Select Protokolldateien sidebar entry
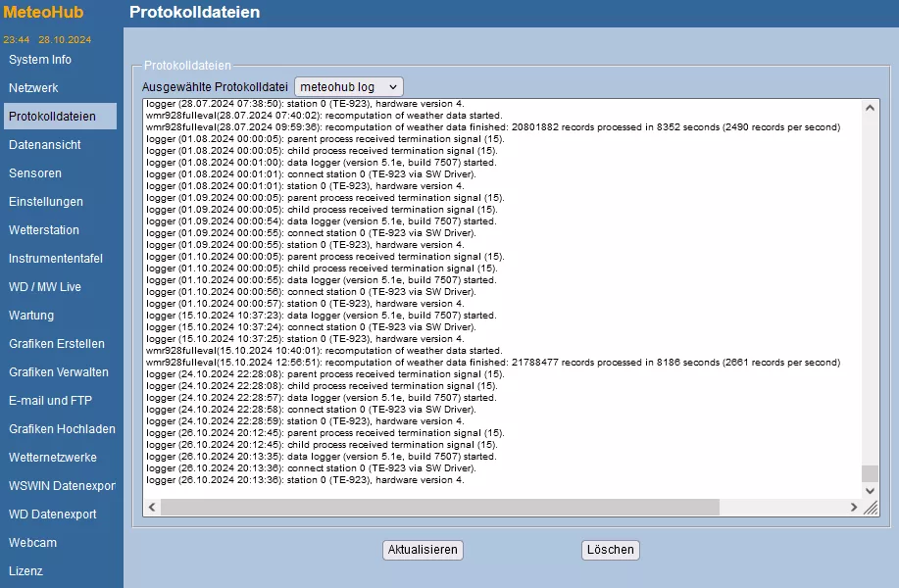The height and width of the screenshot is (588, 899). coord(60,117)
